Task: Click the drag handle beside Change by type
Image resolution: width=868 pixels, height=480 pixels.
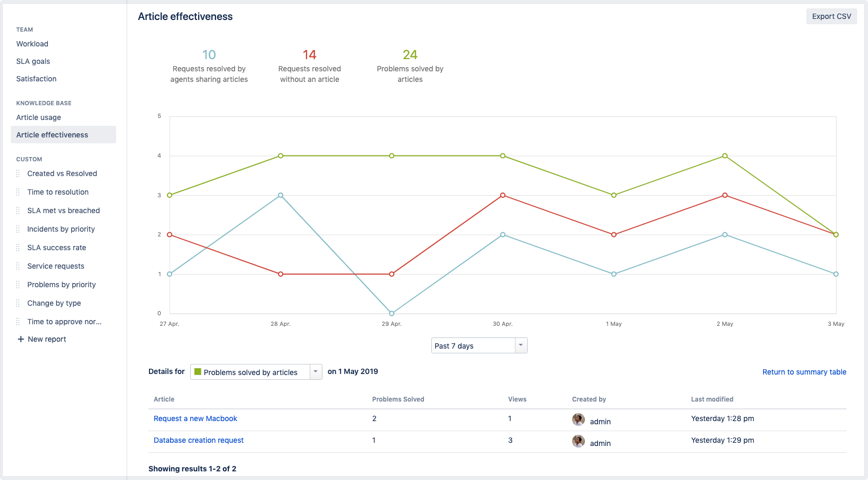Action: [18, 303]
